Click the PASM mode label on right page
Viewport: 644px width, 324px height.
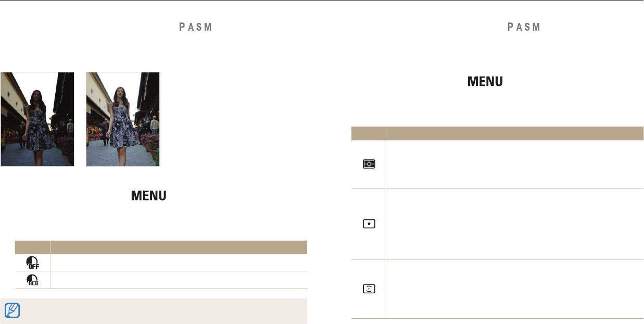[524, 28]
